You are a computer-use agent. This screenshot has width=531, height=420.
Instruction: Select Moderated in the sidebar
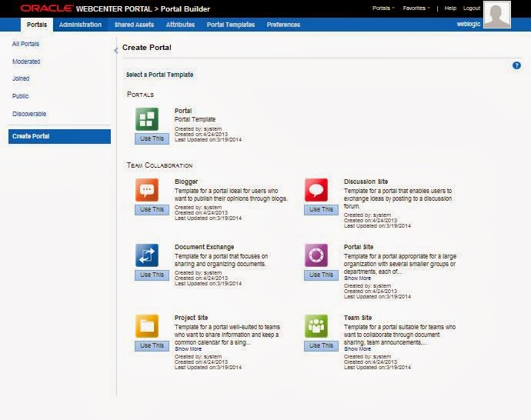point(26,62)
